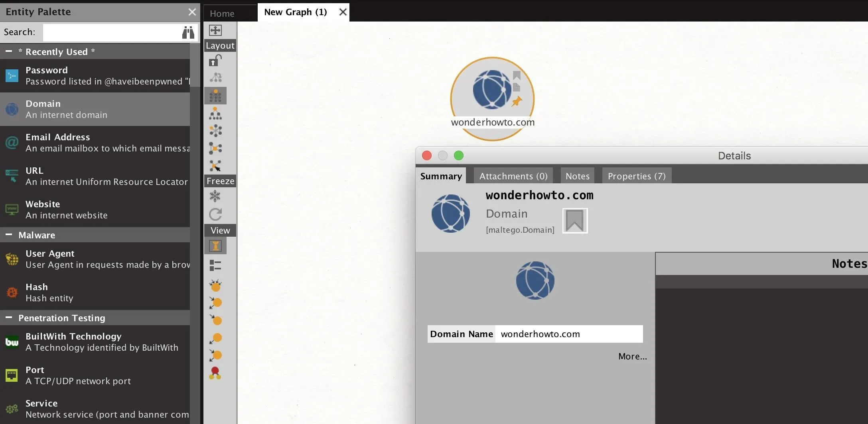This screenshot has width=868, height=424.
Task: Select ball icon with single incoming arrow
Action: 215,320
